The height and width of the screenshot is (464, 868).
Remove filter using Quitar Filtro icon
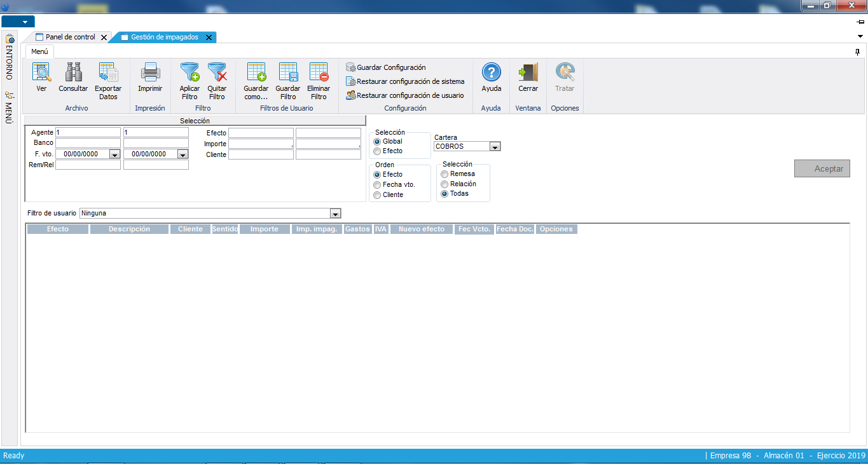217,72
